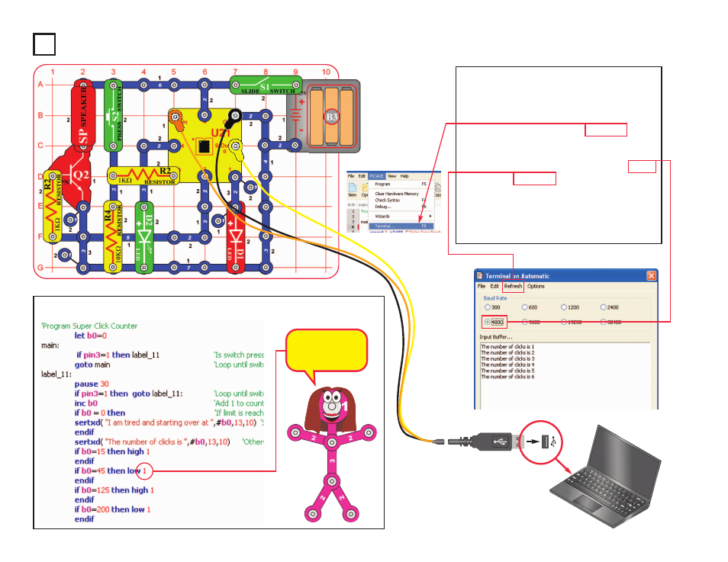Image resolution: width=728 pixels, height=562 pixels.
Task: Click the New file toolbar icon
Action: [353, 189]
